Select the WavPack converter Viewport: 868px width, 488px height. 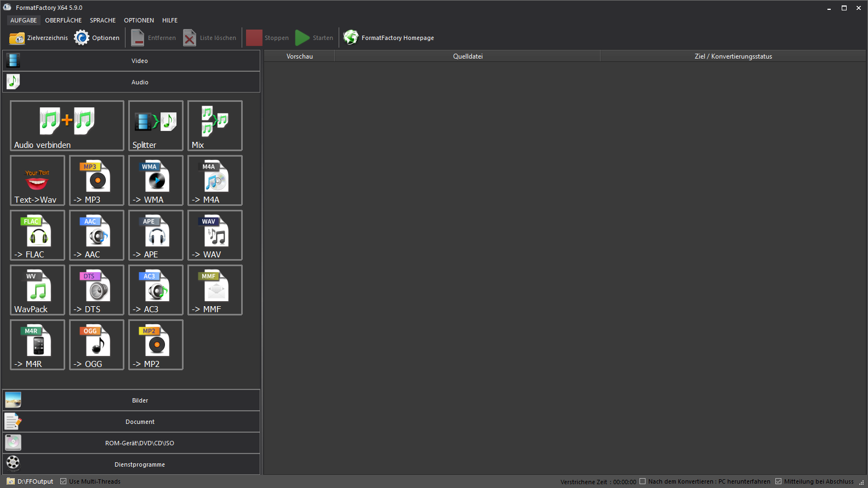click(37, 290)
